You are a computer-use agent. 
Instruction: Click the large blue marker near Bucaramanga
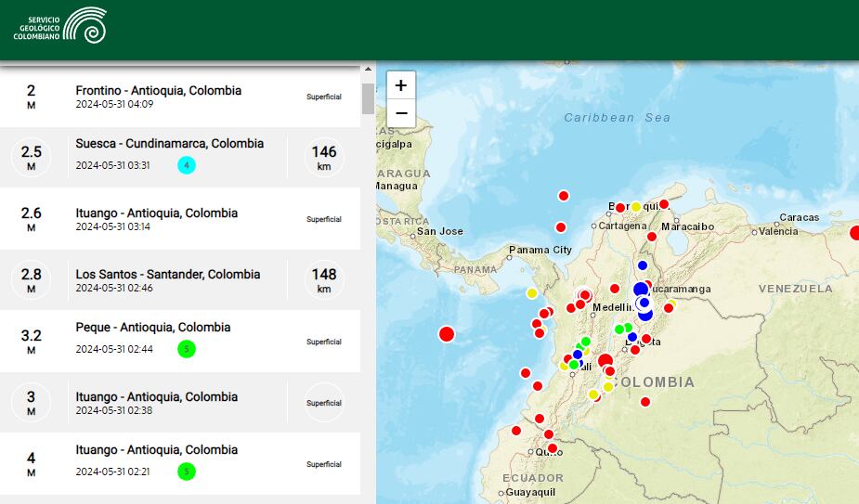641,290
